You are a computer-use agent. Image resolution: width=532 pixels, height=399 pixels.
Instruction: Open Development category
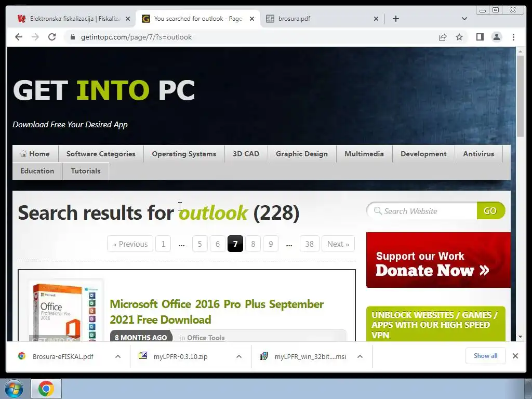423,154
